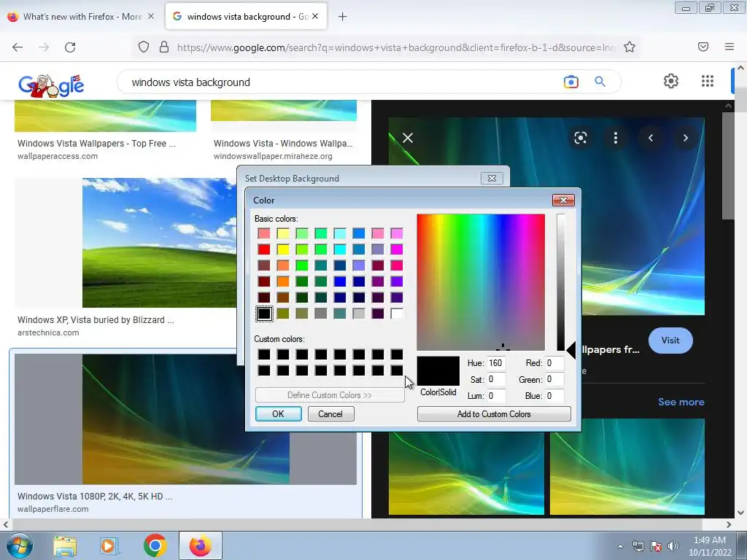Click the Lum value field
The image size is (747, 560).
coord(495,396)
